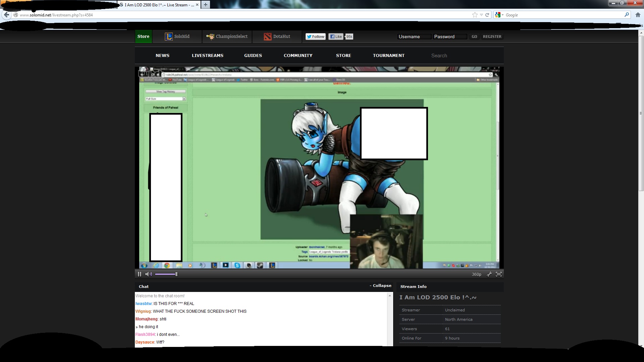Focus the address bar showing solomid.net
The height and width of the screenshot is (362, 644).
[241, 15]
